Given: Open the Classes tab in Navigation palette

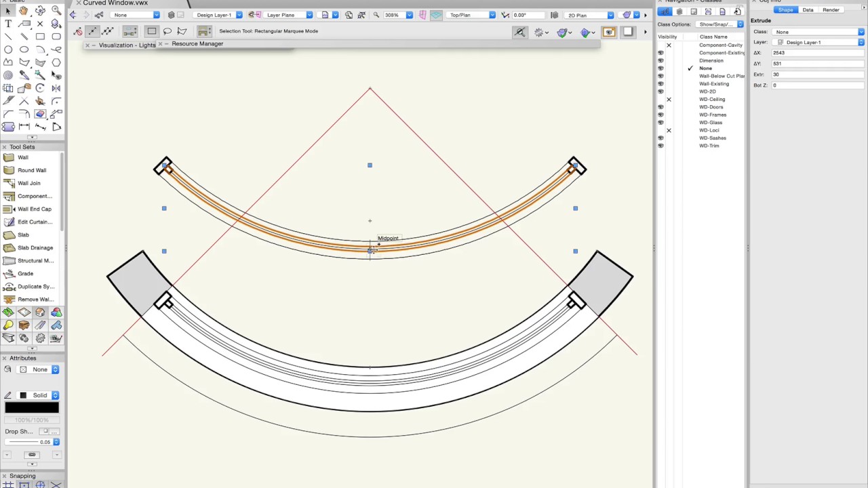Looking at the screenshot, I should [665, 12].
